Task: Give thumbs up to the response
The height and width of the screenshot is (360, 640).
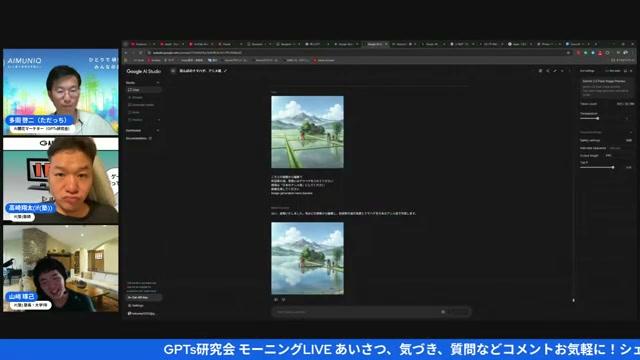Action: tap(276, 300)
